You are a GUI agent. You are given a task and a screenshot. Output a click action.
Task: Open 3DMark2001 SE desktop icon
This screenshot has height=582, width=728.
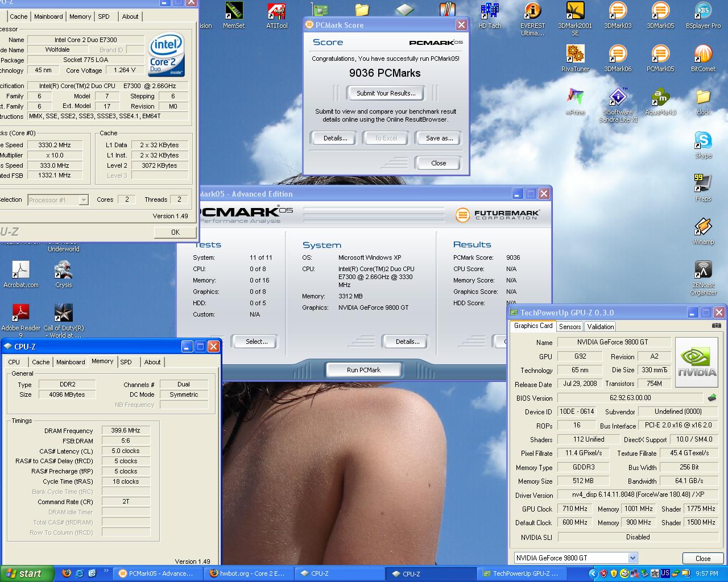(575, 19)
